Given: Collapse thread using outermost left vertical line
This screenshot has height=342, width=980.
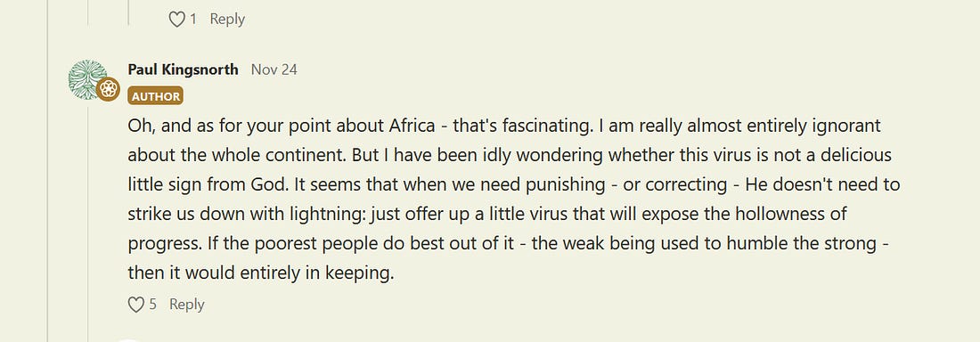Looking at the screenshot, I should coord(47,171).
